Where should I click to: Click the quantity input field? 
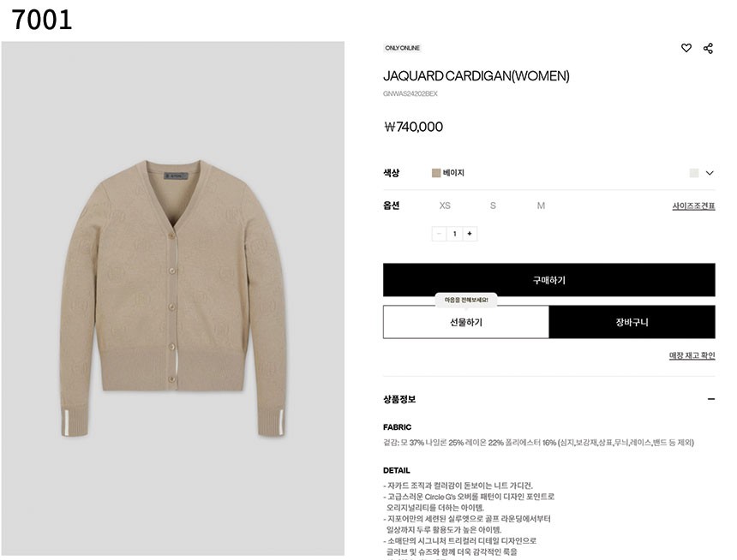click(454, 234)
